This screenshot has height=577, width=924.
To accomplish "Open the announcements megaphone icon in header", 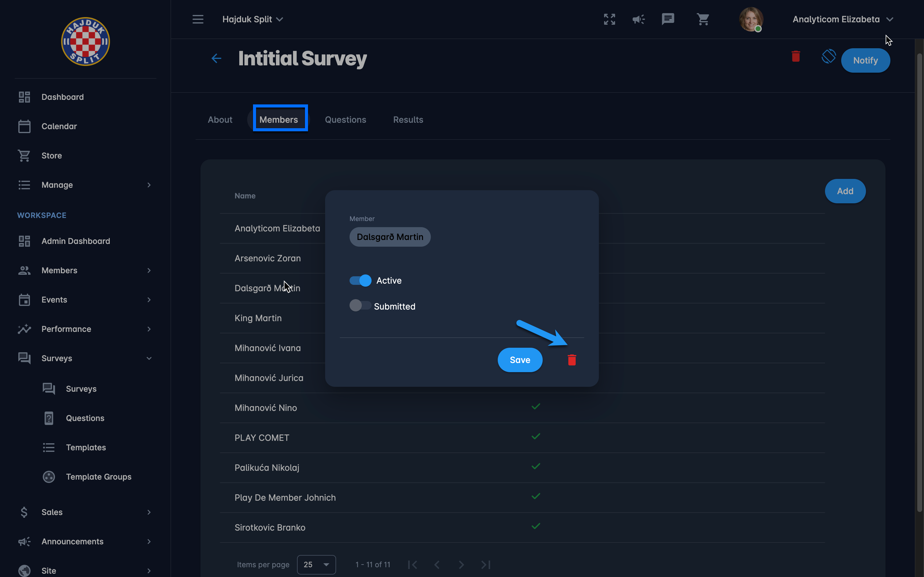I will (x=638, y=19).
